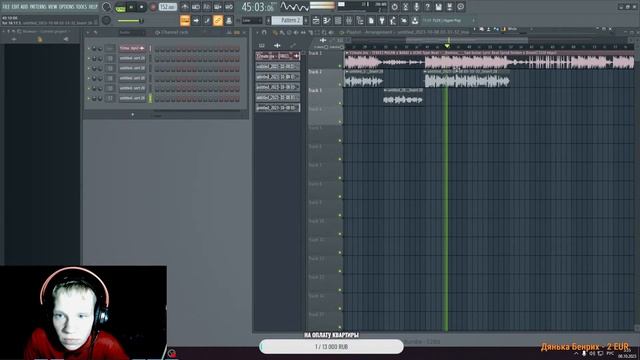This screenshot has height=360, width=640.
Task: Select the Playlist mute tool
Action: [296, 32]
